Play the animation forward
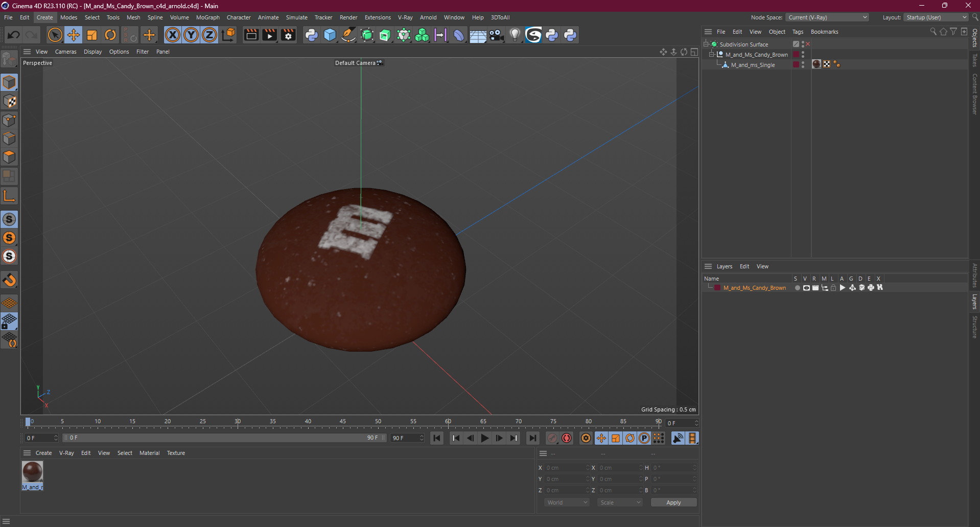The width and height of the screenshot is (980, 527). click(485, 438)
